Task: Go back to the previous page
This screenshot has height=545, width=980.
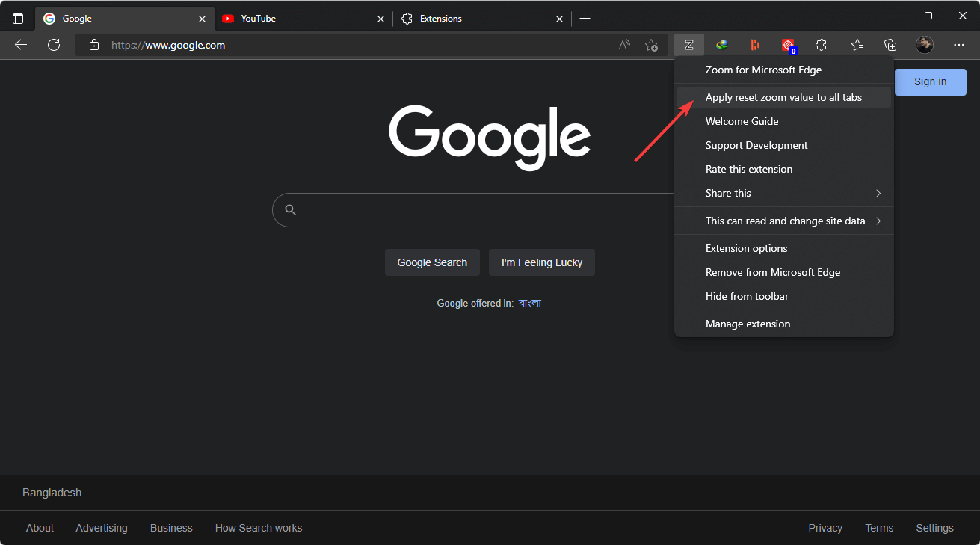Action: pos(21,45)
